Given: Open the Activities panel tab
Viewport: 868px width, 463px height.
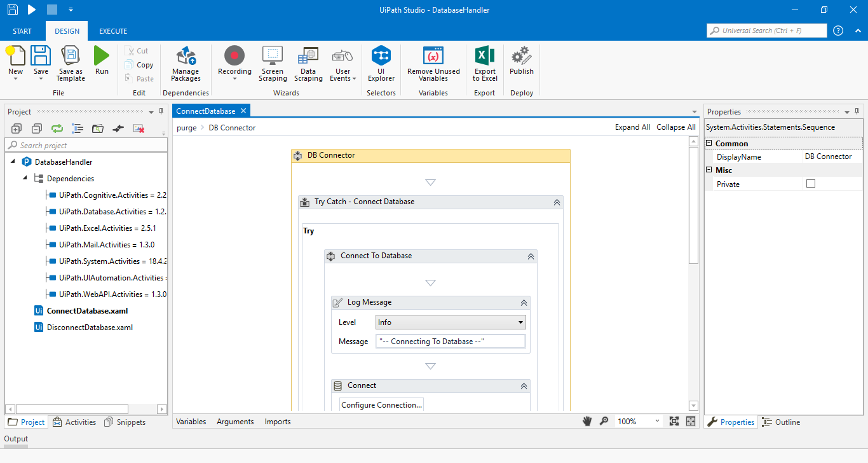Looking at the screenshot, I should point(74,422).
